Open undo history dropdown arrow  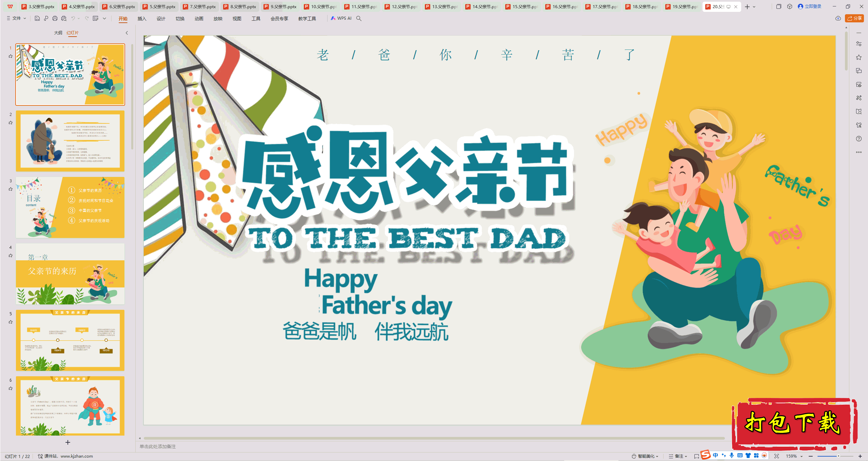(x=79, y=18)
